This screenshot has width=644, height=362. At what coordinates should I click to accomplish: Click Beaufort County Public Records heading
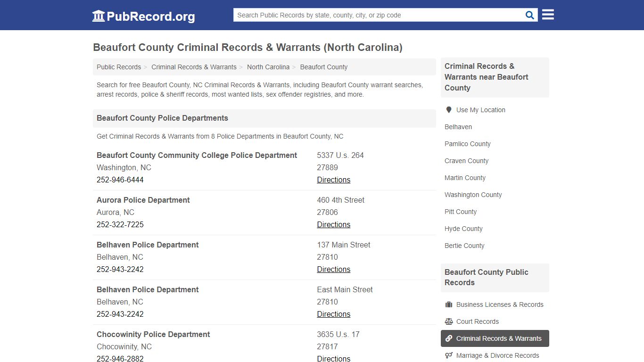487,277
